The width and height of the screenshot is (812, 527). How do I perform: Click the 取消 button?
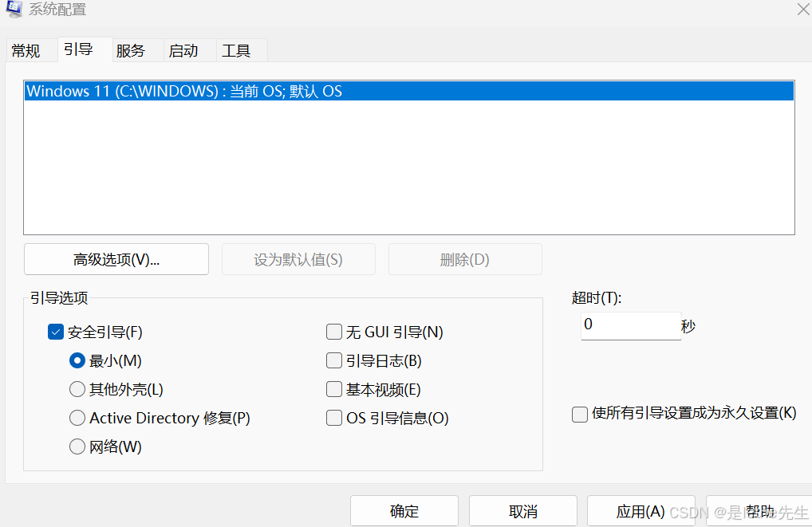pyautogui.click(x=523, y=512)
